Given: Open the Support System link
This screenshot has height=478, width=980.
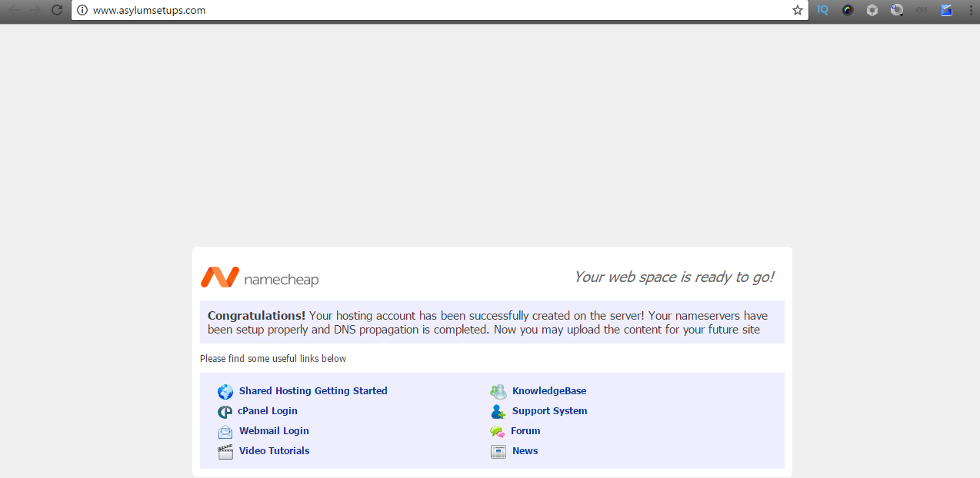Looking at the screenshot, I should (550, 411).
